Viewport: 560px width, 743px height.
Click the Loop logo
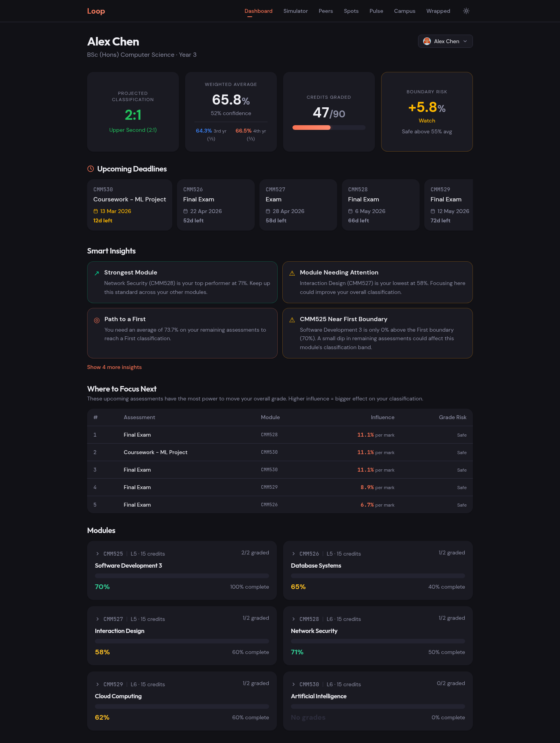[x=96, y=11]
